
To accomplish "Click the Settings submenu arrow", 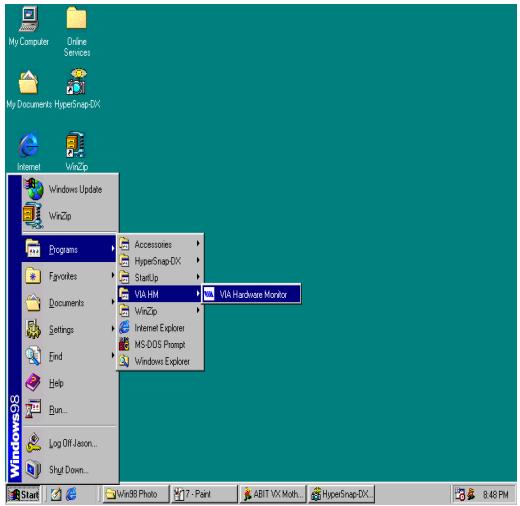I will [x=113, y=329].
